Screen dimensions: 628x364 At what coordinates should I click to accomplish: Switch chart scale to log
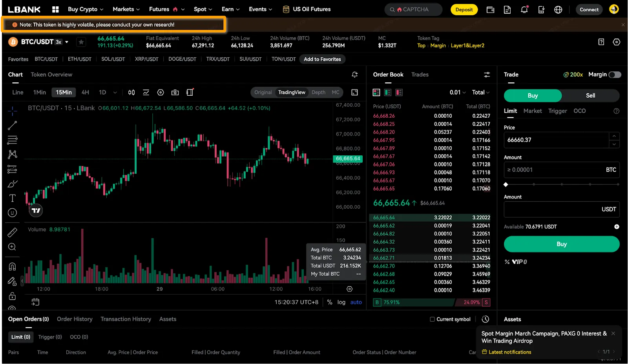pos(341,302)
